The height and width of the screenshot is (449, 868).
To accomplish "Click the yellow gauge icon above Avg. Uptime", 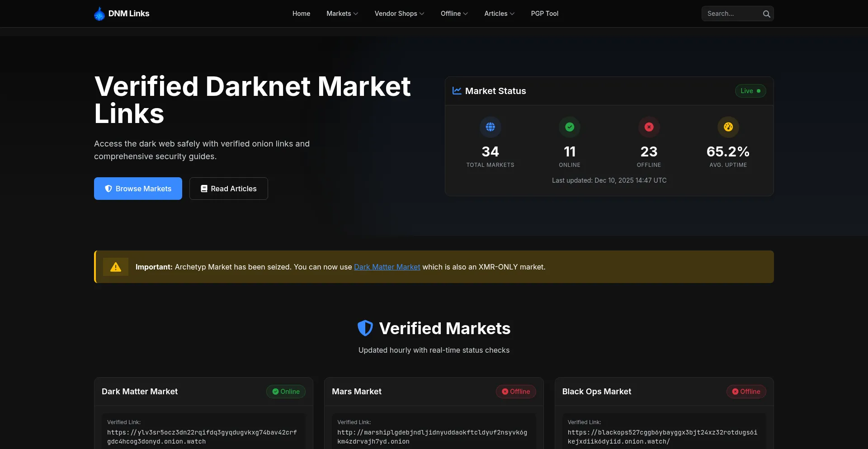I will [728, 127].
